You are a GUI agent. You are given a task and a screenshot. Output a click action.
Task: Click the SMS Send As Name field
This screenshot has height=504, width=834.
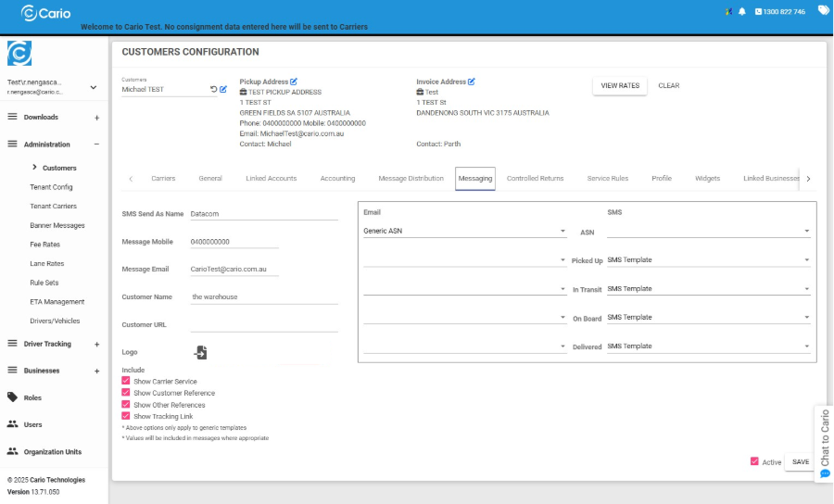[x=263, y=213]
